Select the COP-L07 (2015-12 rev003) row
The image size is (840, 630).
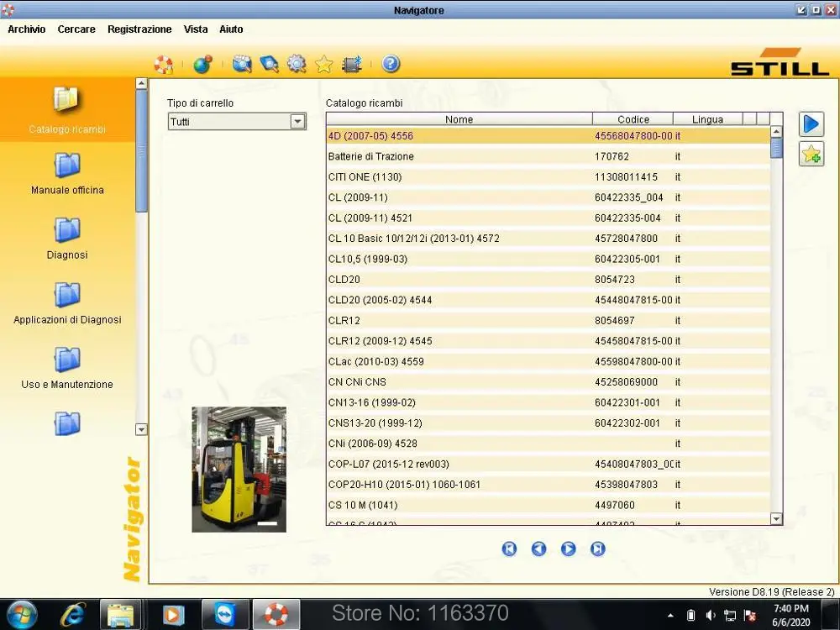[548, 464]
